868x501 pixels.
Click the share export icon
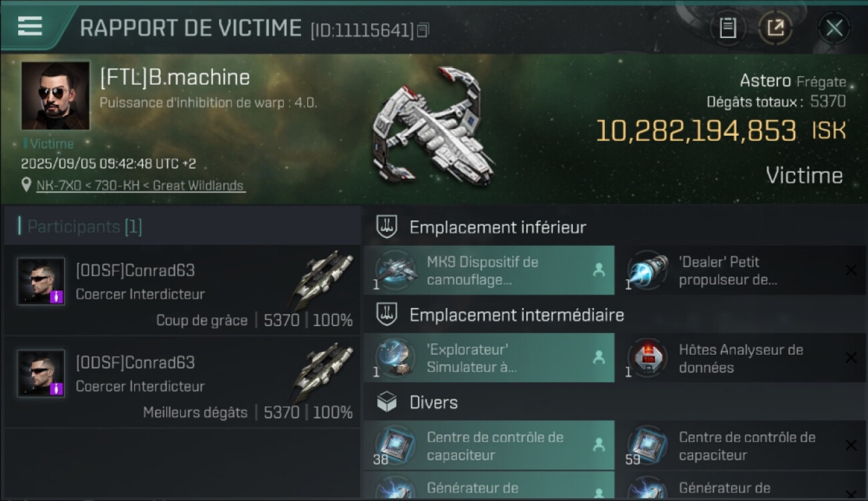point(775,28)
